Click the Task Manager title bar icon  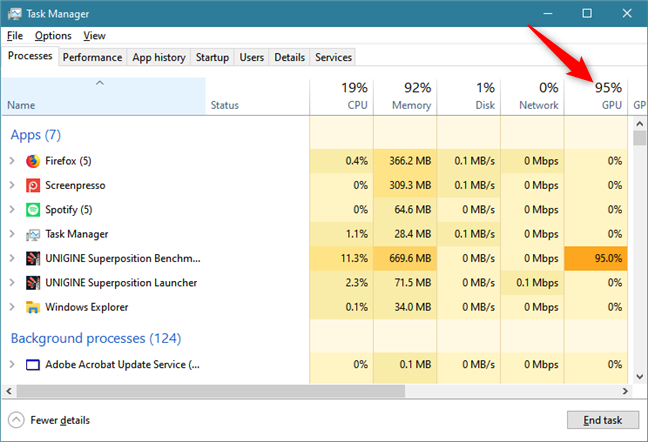(14, 14)
